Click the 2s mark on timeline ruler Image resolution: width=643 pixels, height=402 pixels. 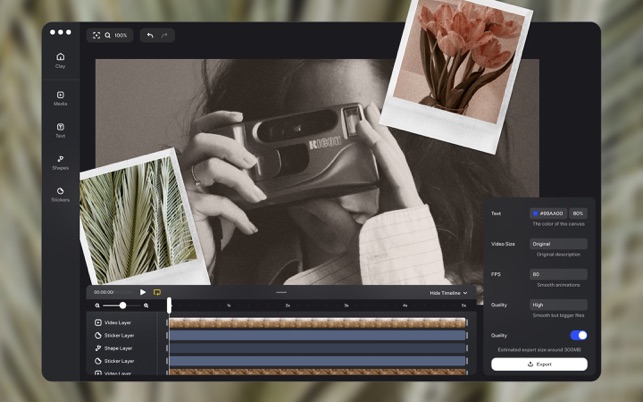click(288, 306)
